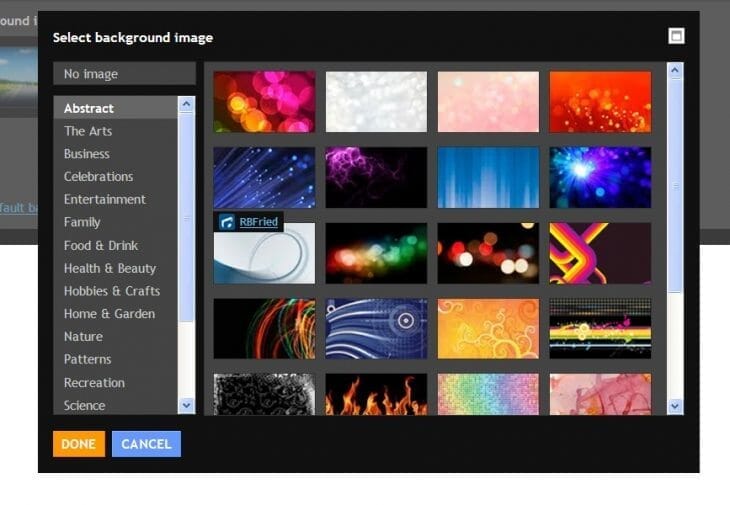The height and width of the screenshot is (505, 730).
Task: Open the Food & Drink category
Action: (x=101, y=245)
